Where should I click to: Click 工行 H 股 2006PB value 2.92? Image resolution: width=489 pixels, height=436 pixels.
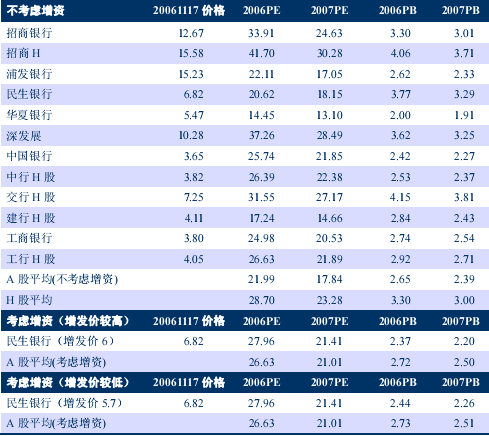coord(400,259)
